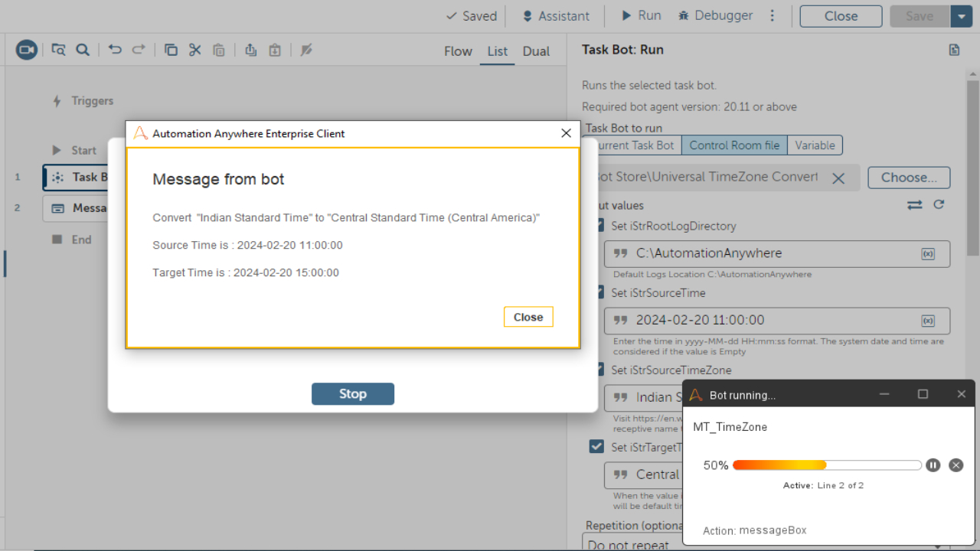The height and width of the screenshot is (551, 980).
Task: Undo the last action via toolbar arrow
Action: click(x=115, y=51)
